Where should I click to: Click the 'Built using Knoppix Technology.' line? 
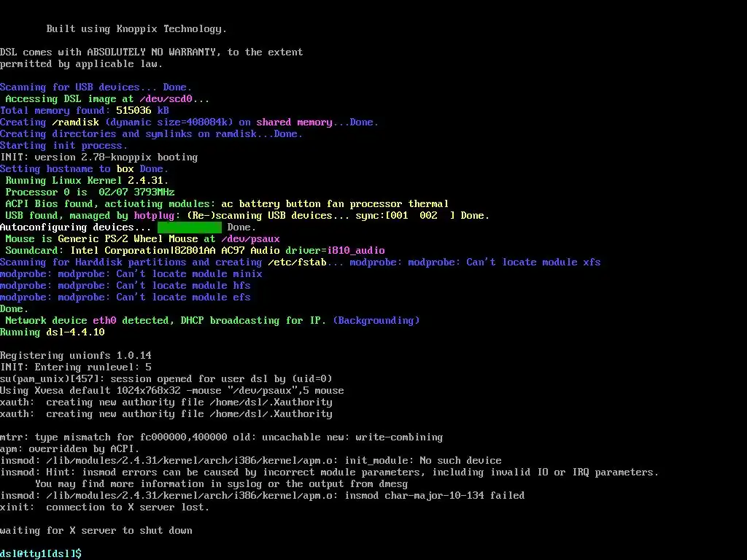click(136, 29)
